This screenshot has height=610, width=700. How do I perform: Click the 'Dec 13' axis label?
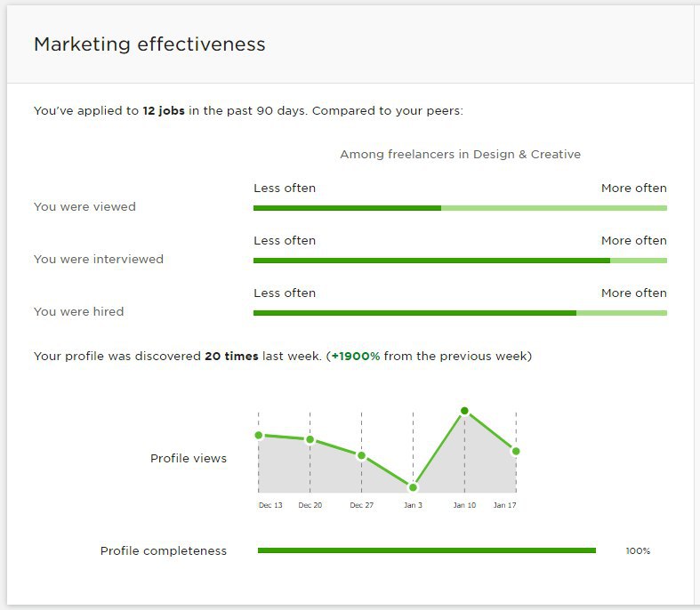coord(270,505)
